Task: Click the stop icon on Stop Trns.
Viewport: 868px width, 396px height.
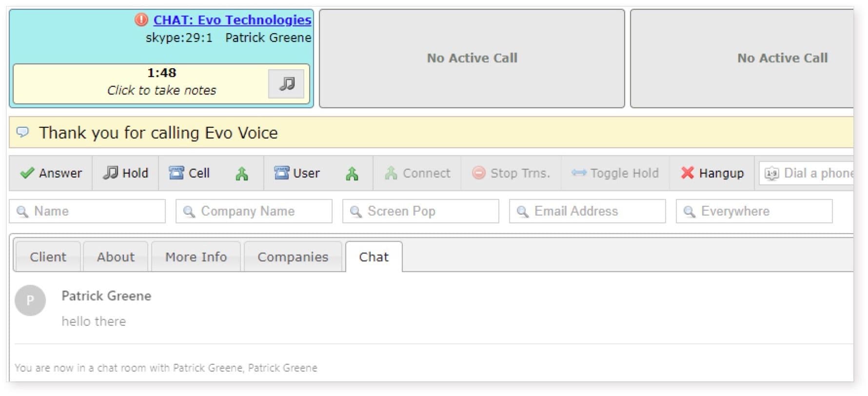Action: point(479,173)
